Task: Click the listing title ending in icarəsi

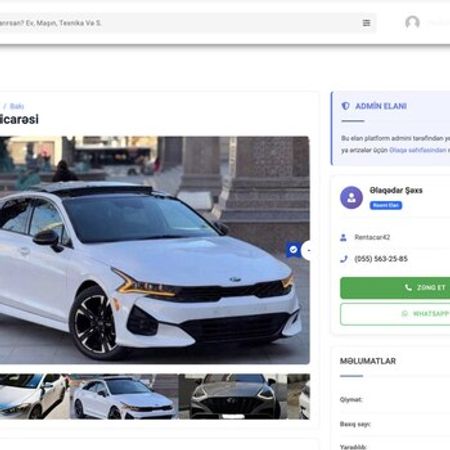Action: point(19,119)
